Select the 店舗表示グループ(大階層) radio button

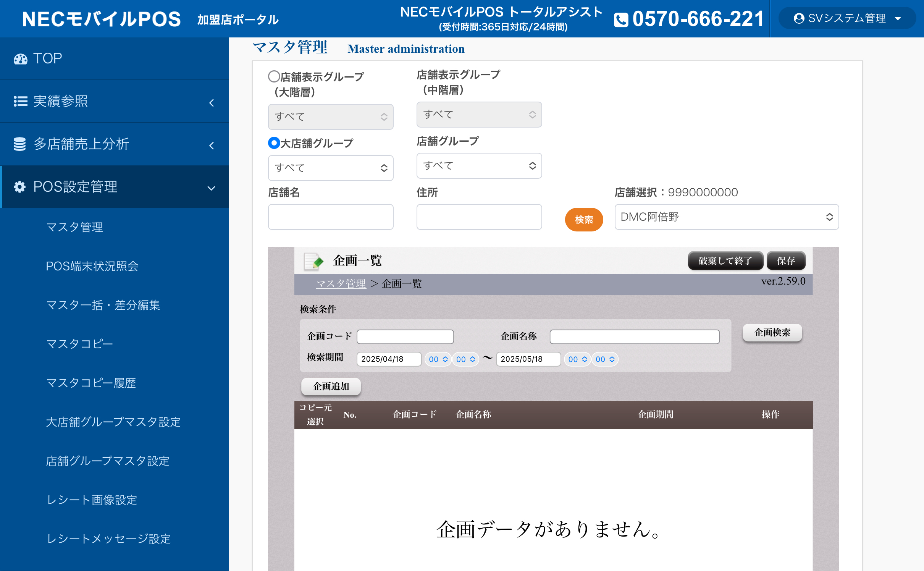pyautogui.click(x=274, y=76)
